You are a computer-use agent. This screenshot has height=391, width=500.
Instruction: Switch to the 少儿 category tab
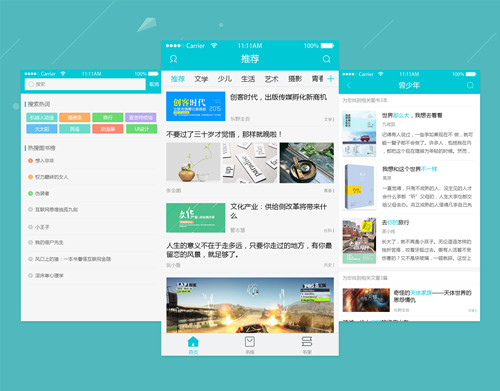click(x=224, y=79)
